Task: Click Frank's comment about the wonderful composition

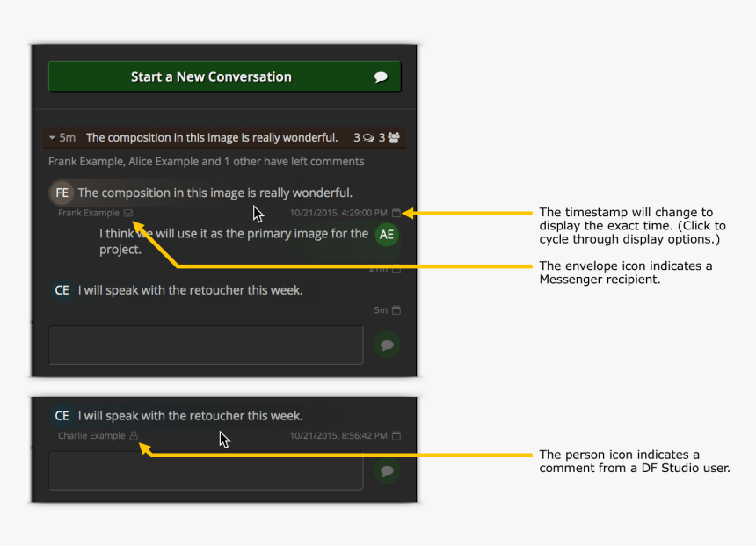Action: click(x=215, y=193)
